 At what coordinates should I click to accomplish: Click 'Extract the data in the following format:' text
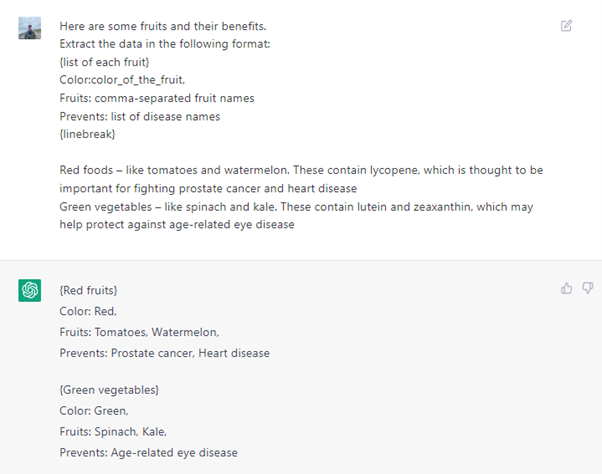tap(165, 44)
